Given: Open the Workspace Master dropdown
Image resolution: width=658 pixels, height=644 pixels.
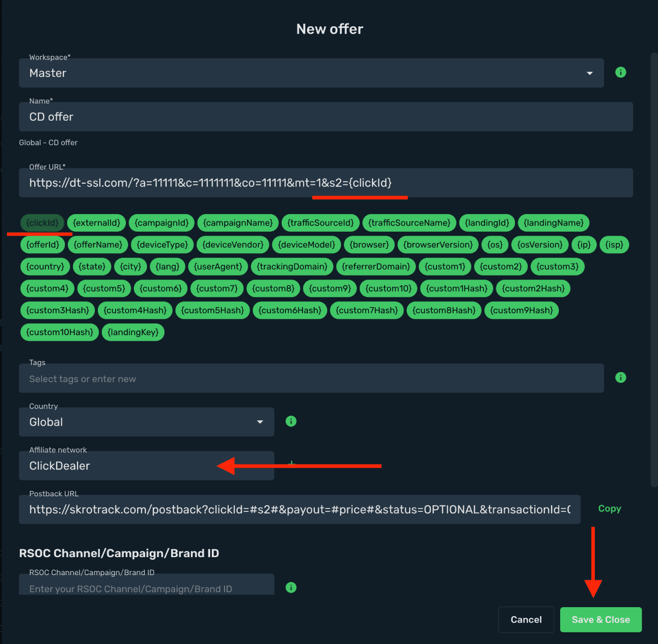Looking at the screenshot, I should 311,73.
